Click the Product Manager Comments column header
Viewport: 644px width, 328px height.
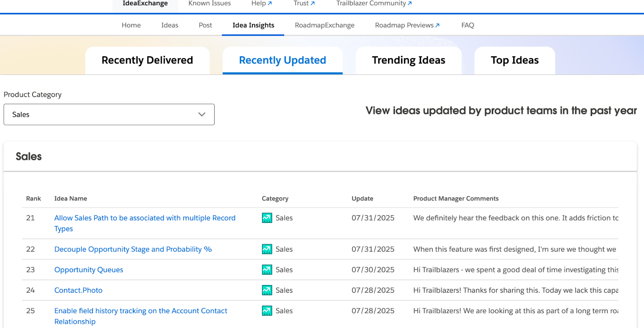point(456,199)
